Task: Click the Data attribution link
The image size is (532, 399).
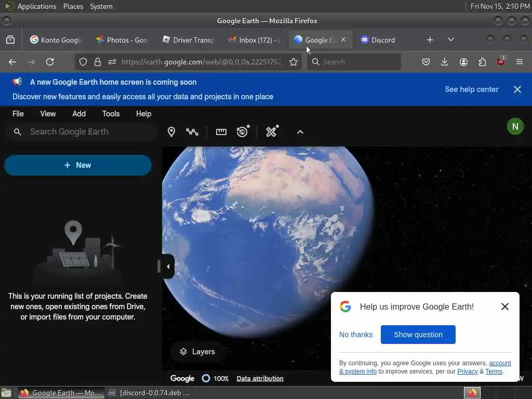Action: tap(260, 378)
